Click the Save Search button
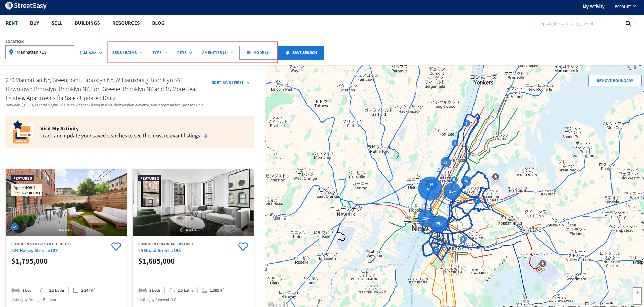 [301, 53]
